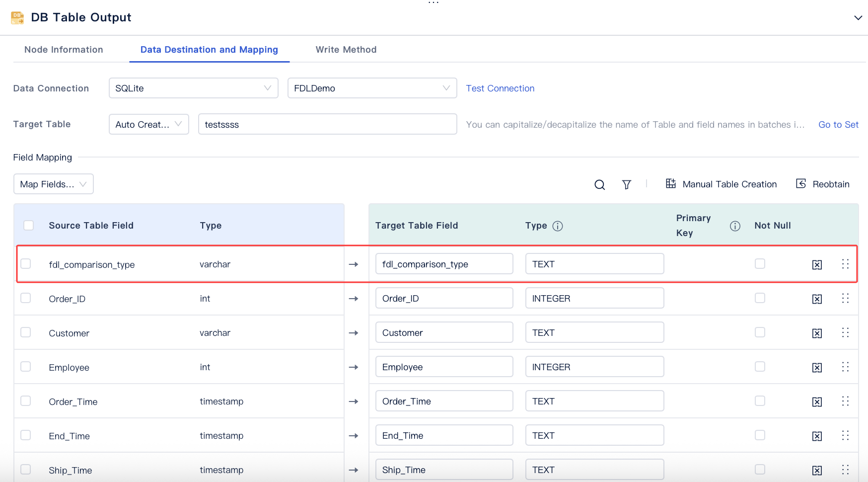
Task: Click drag handle of Order_Time row
Action: click(845, 401)
